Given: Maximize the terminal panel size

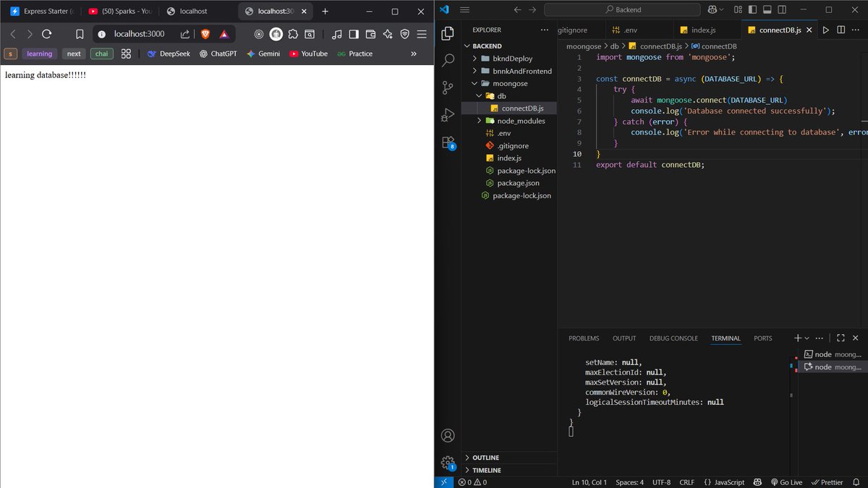Looking at the screenshot, I should (841, 338).
